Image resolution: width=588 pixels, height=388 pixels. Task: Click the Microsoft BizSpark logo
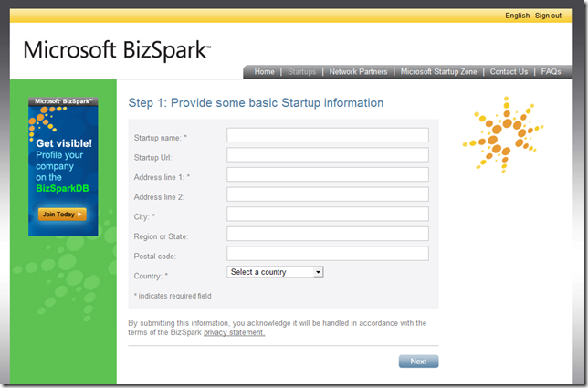pos(117,50)
